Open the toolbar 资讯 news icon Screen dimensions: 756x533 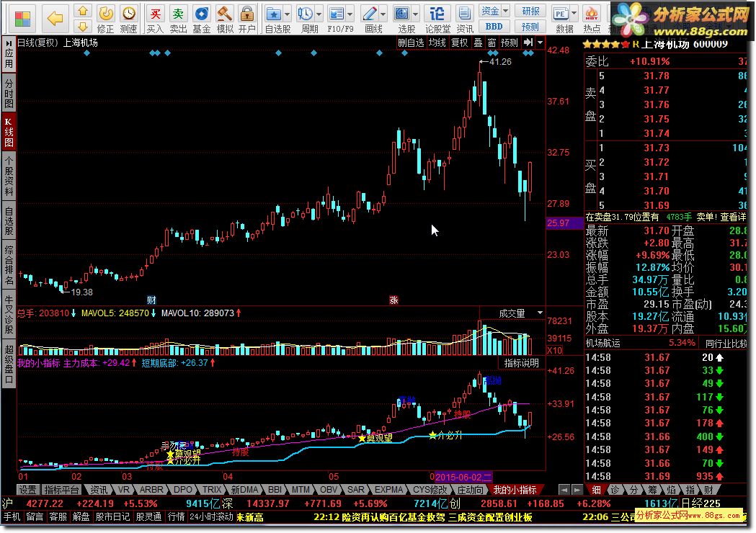point(465,19)
